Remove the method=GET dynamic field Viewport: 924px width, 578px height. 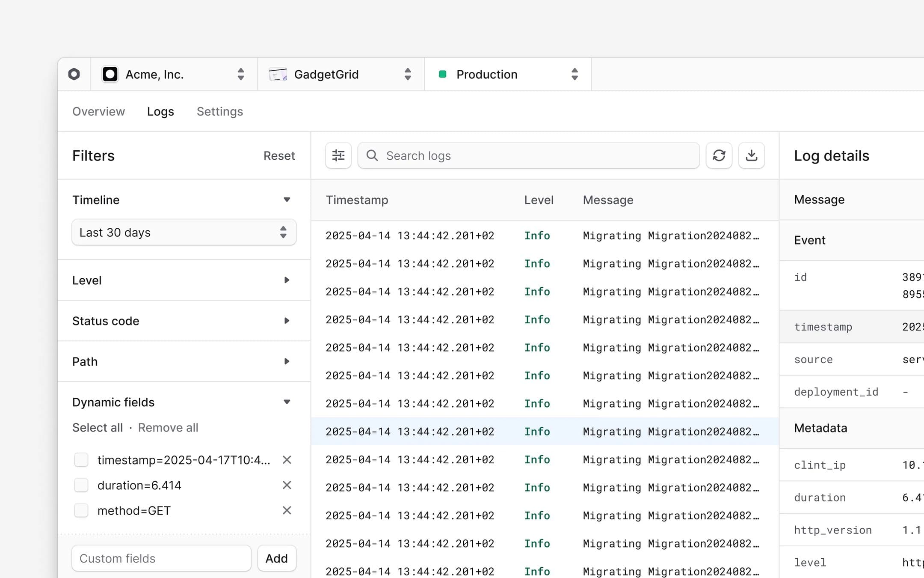(287, 510)
